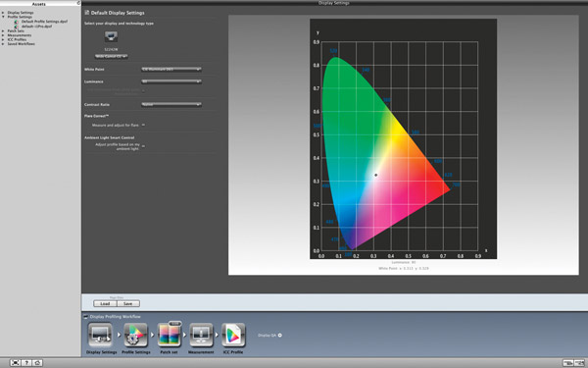Click the Display QA plus icon
The height and width of the screenshot is (368, 588).
pyautogui.click(x=279, y=335)
